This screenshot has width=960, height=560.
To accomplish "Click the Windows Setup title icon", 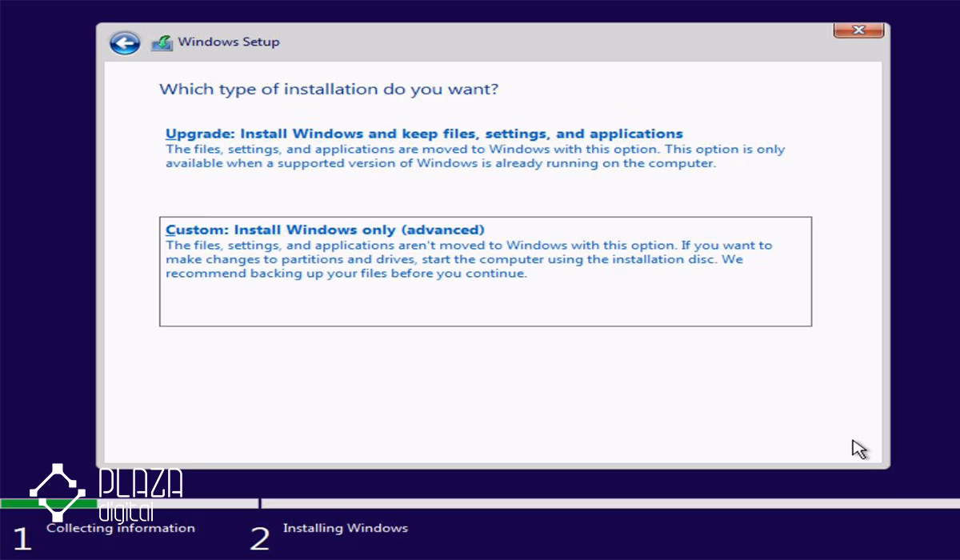I will [x=162, y=42].
